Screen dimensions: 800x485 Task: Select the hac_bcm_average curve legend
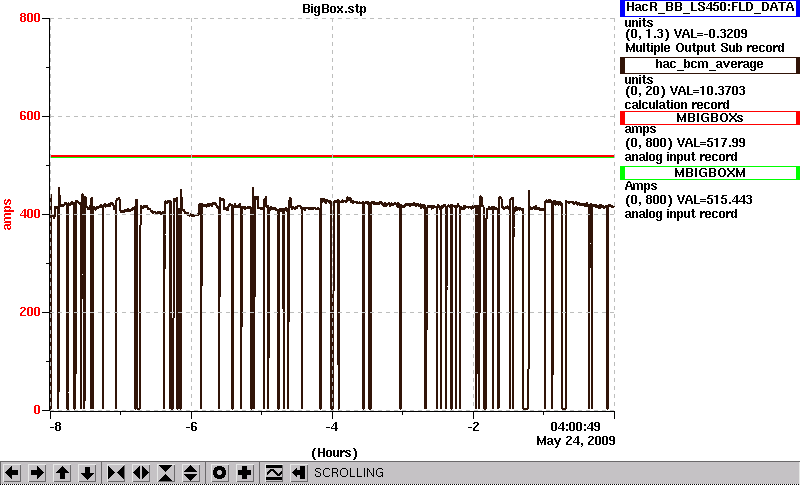click(710, 64)
